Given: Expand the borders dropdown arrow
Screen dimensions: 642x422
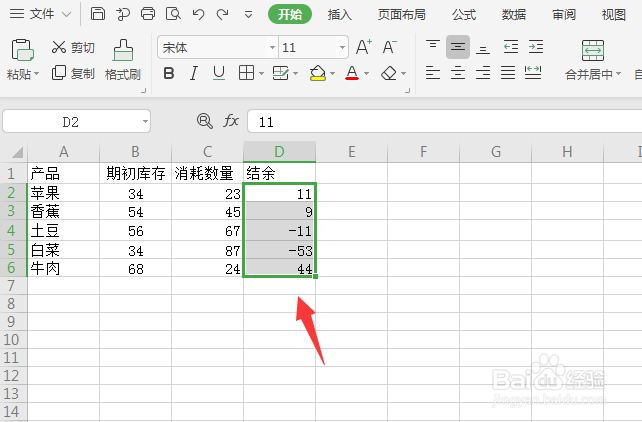Looking at the screenshot, I should coord(261,74).
